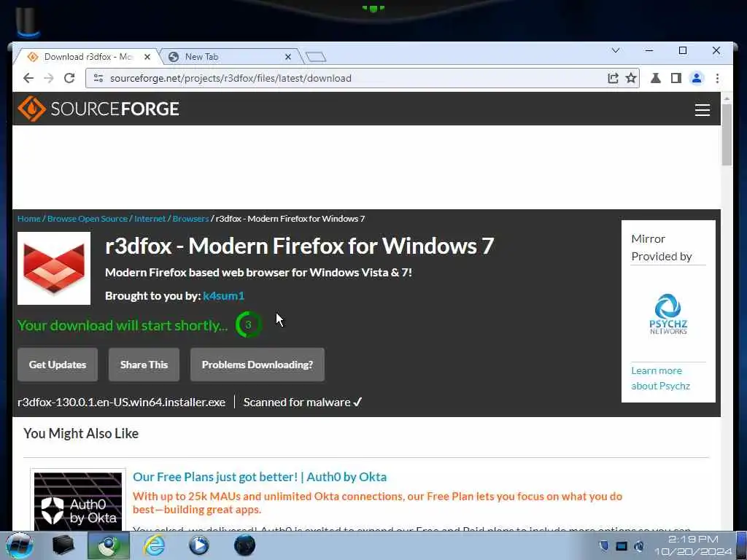Click the Auth0 by Okta ad thumbnail
This screenshot has width=747, height=560.
[78, 501]
